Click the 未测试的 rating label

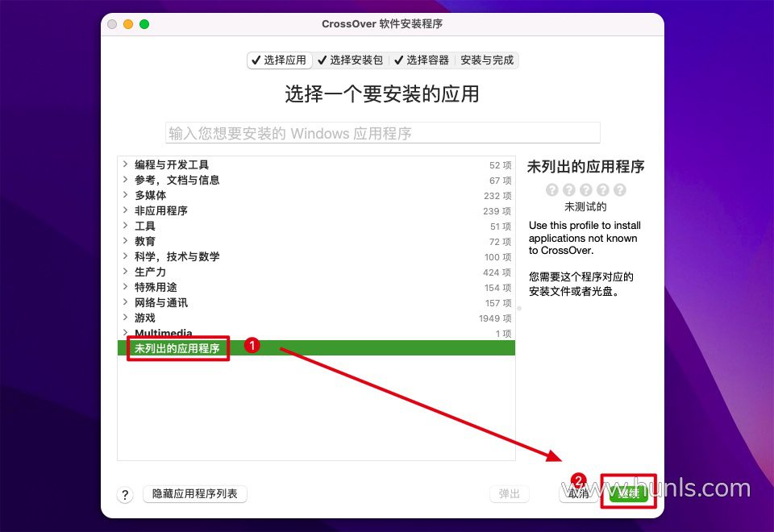(x=585, y=207)
